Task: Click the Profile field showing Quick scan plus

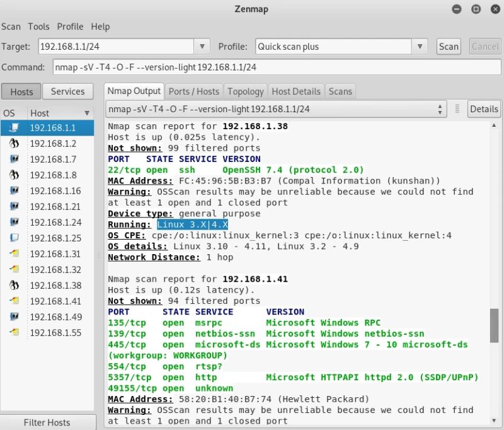Action: [333, 46]
